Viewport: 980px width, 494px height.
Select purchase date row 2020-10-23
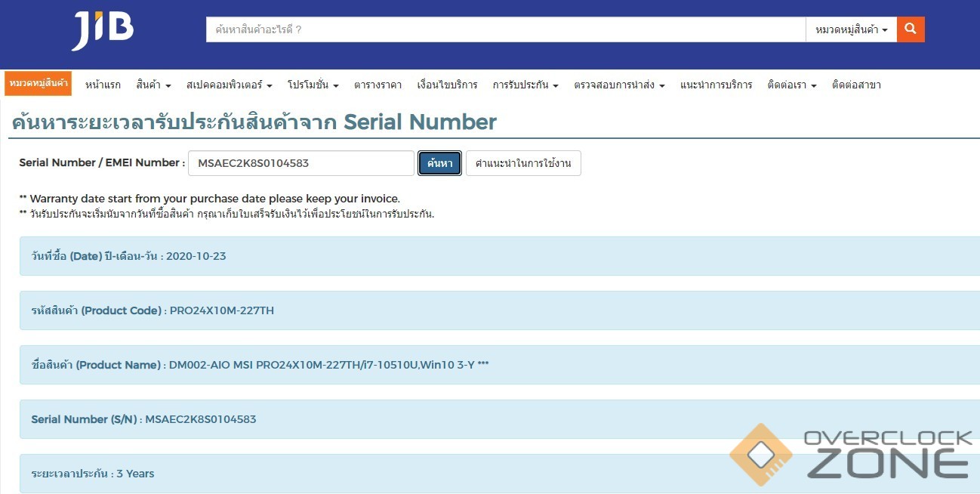coord(500,256)
